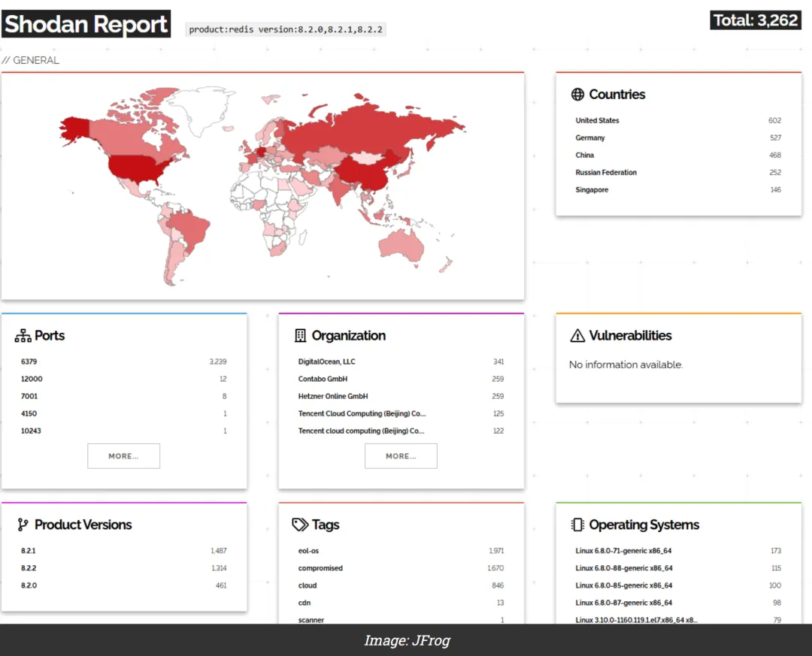The width and height of the screenshot is (812, 656).
Task: Click the 602 count for United States
Action: pos(774,120)
